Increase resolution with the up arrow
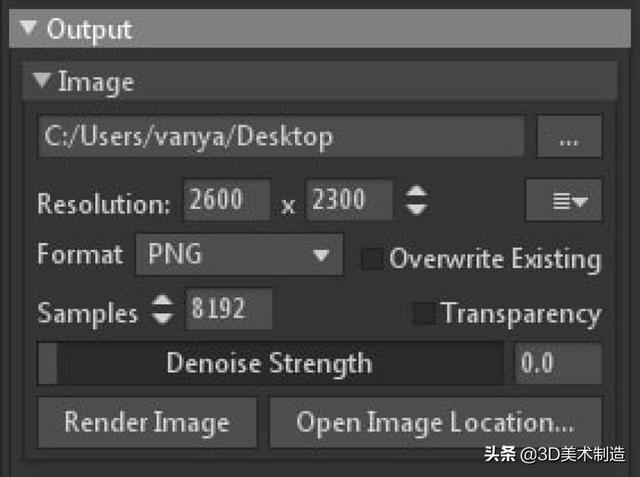 [x=416, y=193]
